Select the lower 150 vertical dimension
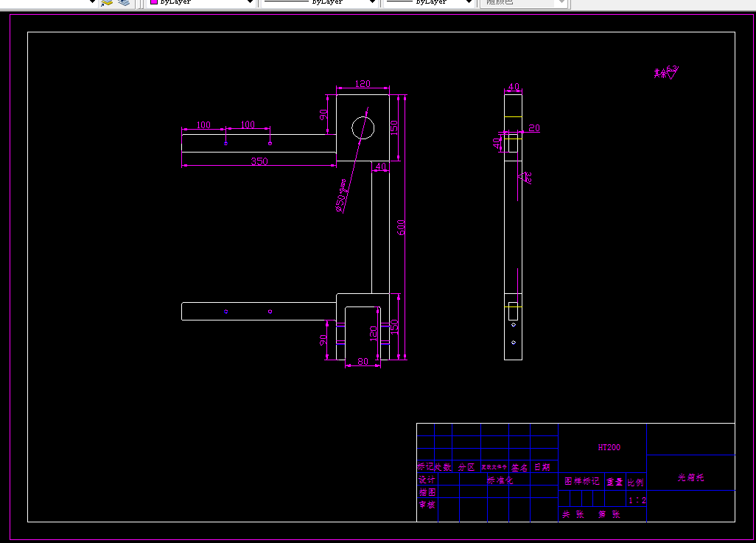Screen dimensions: 756x543 (x=394, y=327)
